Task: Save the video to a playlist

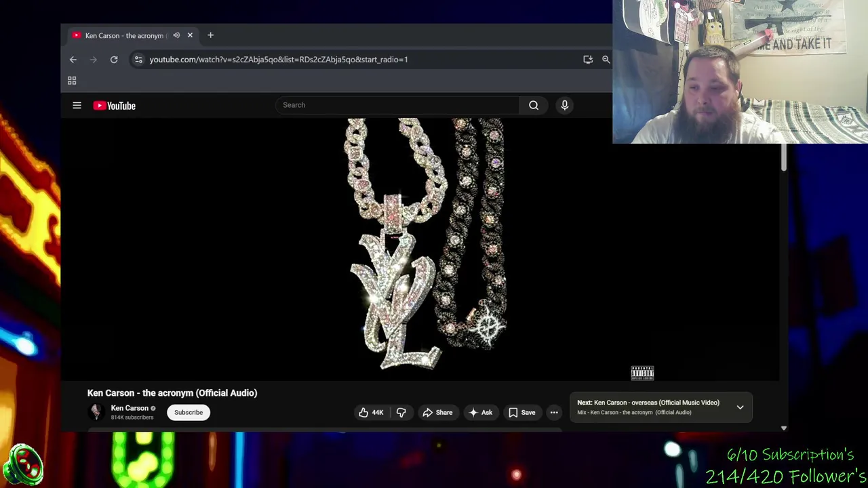Action: (x=522, y=412)
